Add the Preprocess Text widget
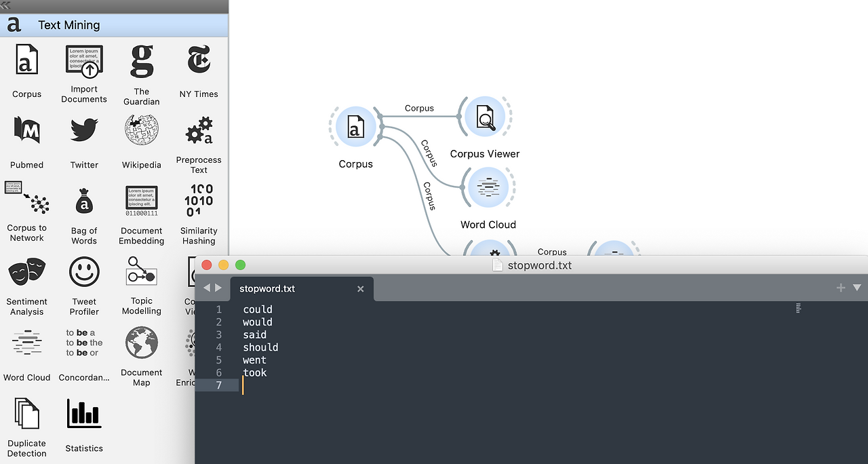 [199, 144]
